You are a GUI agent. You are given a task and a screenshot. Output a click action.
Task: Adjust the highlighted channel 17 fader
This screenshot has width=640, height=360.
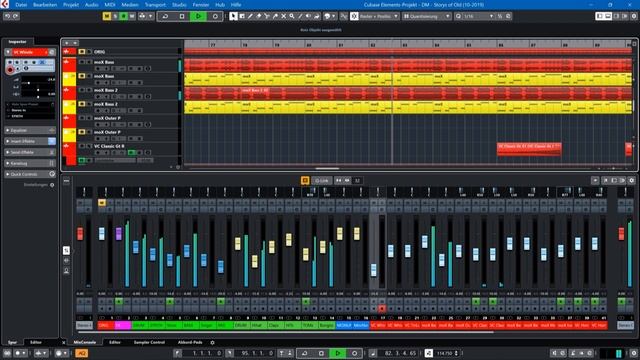(x=373, y=270)
